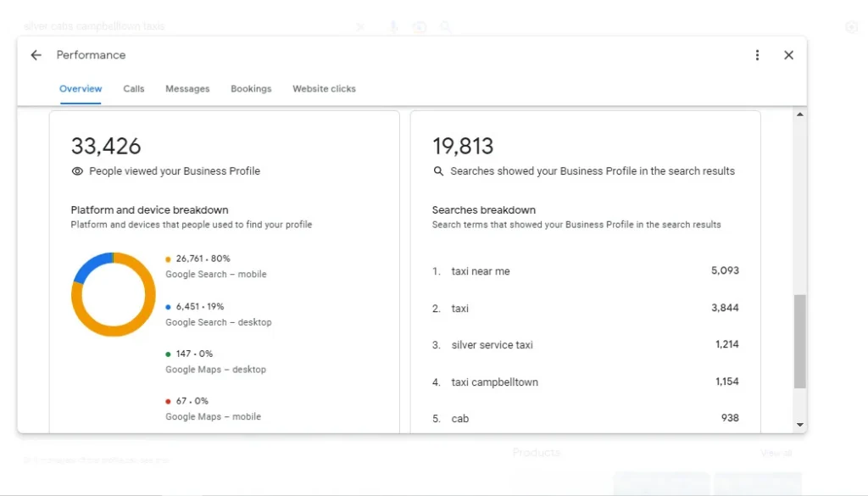Switch to the Calls tab

[133, 88]
